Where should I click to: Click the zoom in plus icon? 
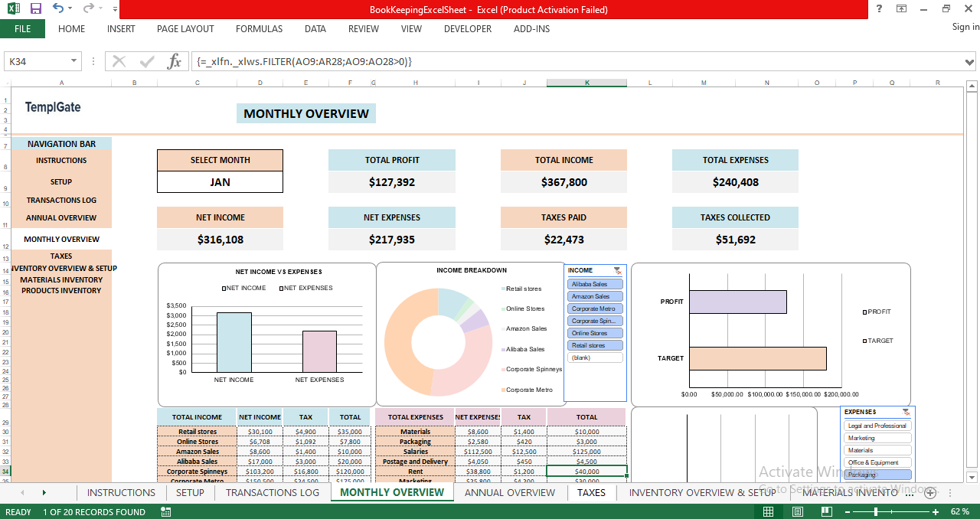(x=936, y=511)
